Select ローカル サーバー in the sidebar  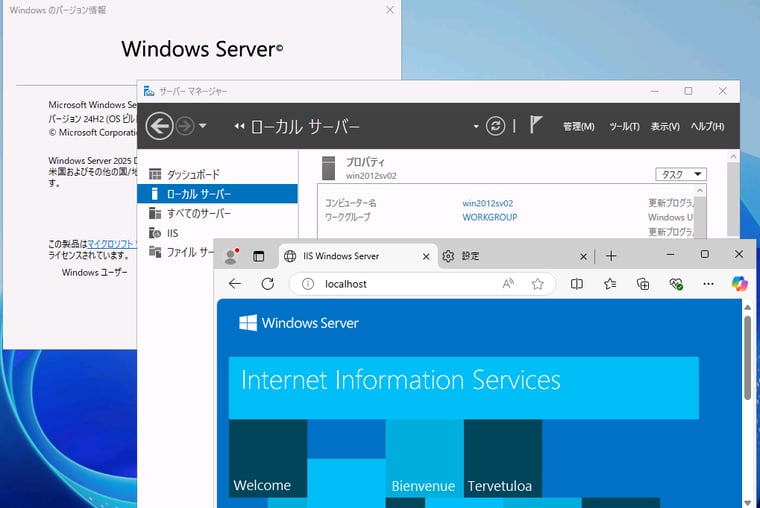(x=217, y=194)
